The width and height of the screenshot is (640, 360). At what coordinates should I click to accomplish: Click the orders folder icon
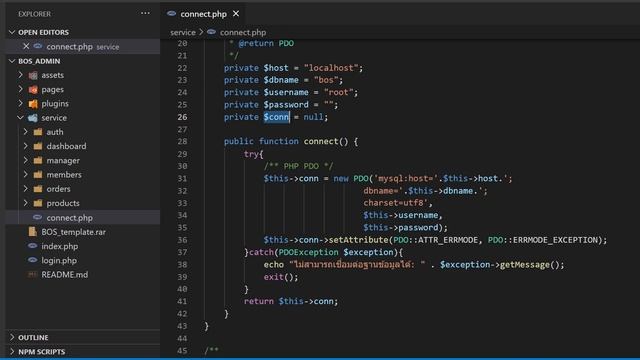[x=38, y=189]
